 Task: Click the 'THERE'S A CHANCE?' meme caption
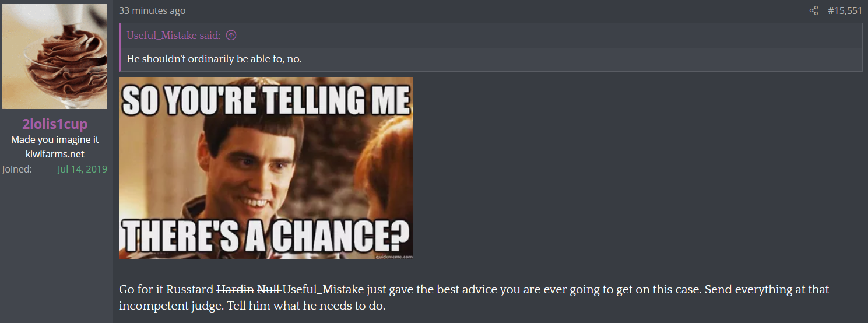(x=266, y=237)
